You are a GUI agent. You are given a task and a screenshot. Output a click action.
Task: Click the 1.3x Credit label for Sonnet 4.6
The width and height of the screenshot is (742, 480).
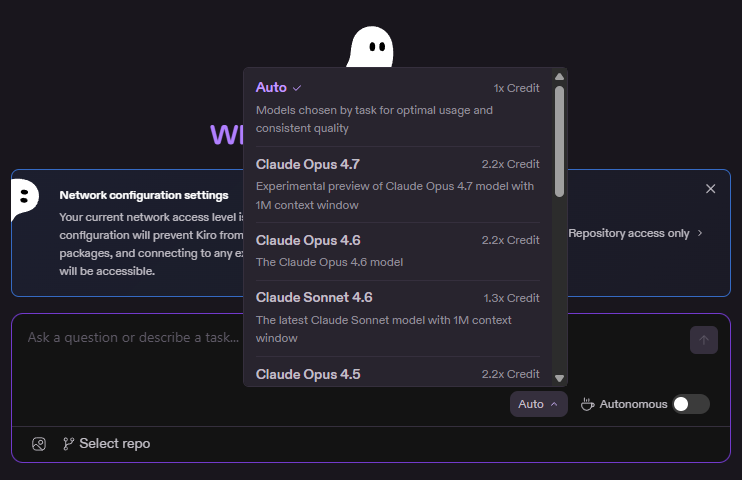[512, 298]
